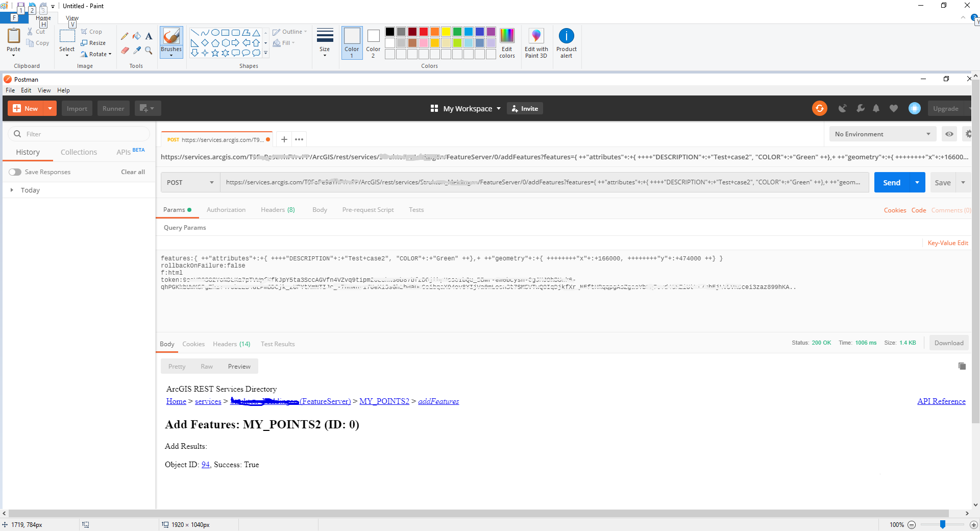The height and width of the screenshot is (531, 980).
Task: Click the Crop tool in Paint
Action: (91, 32)
